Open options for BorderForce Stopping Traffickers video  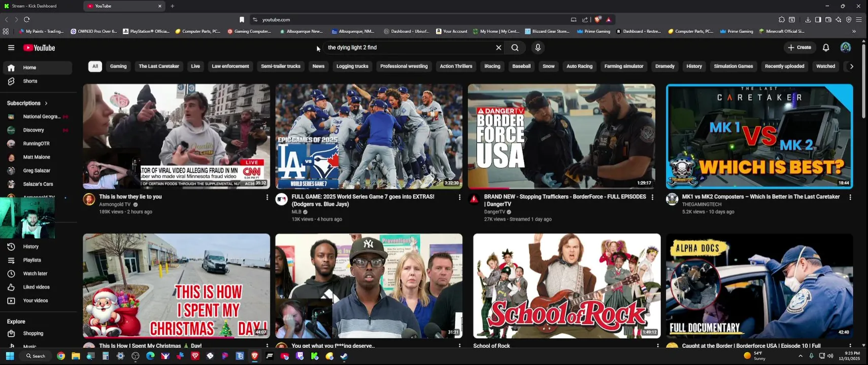coord(652,197)
